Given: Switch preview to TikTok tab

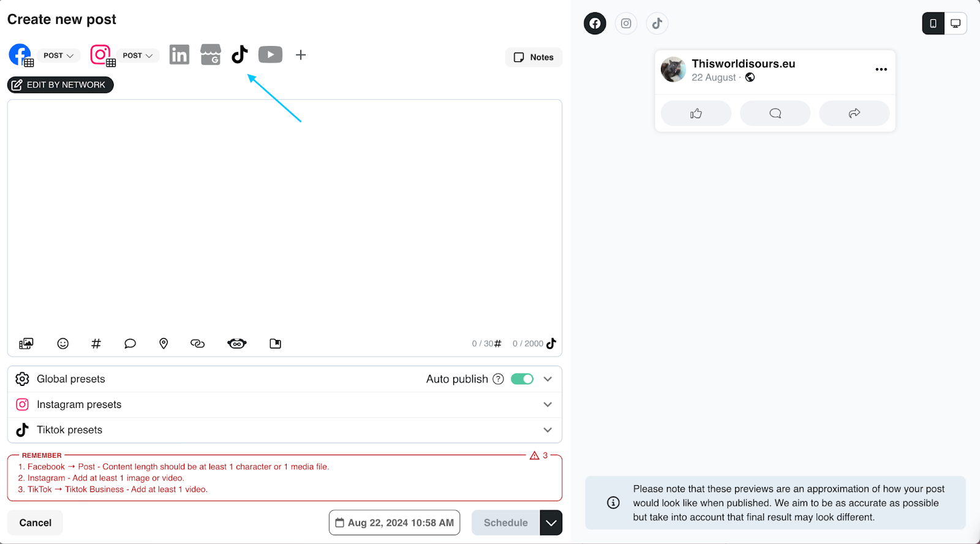Looking at the screenshot, I should [657, 23].
